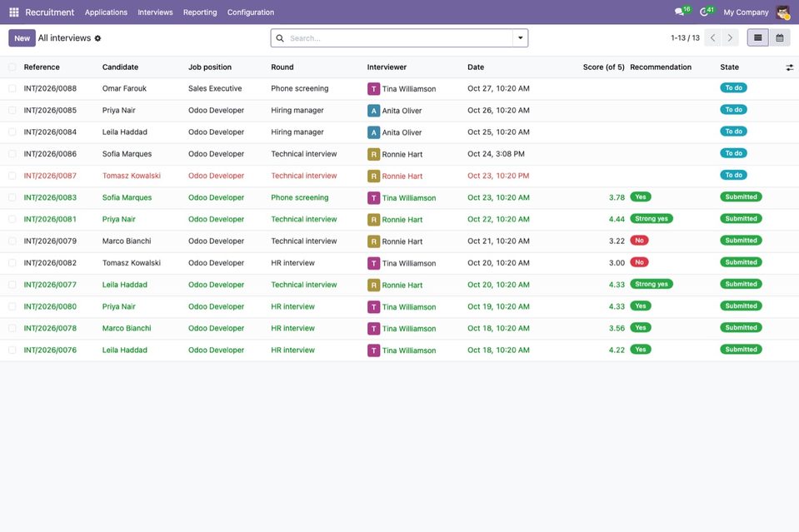Viewport: 799px width, 532px height.
Task: Click Ronnie Hart avatar in INT/2026/0086 row
Action: [x=373, y=154]
